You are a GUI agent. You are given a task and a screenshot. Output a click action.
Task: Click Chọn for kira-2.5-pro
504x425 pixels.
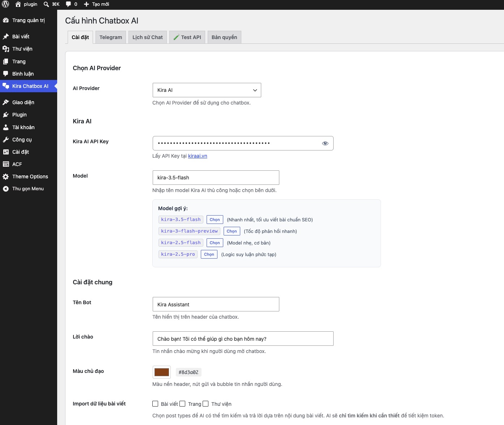click(x=209, y=254)
